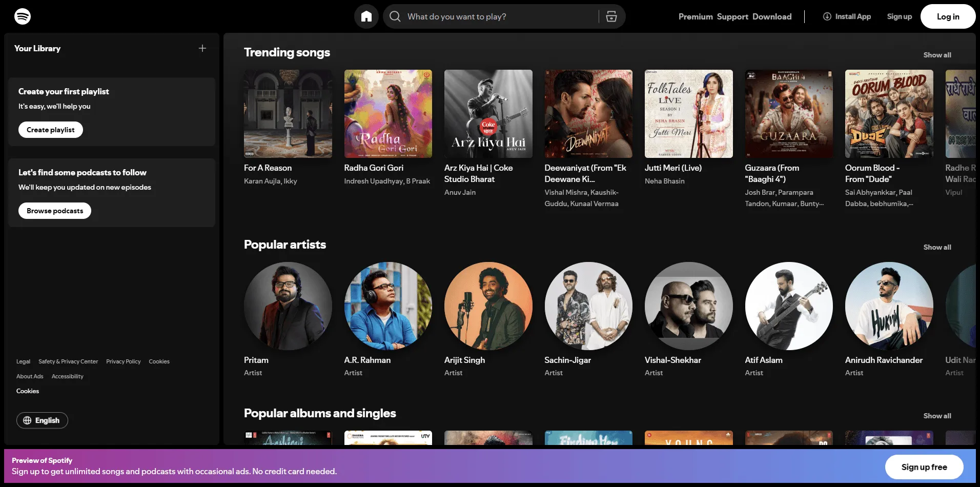Open Safety & Privacy Center link
The width and height of the screenshot is (980, 487).
coord(68,361)
